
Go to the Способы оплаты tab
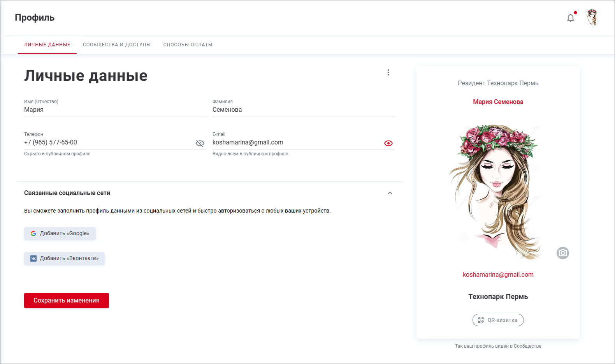point(188,45)
